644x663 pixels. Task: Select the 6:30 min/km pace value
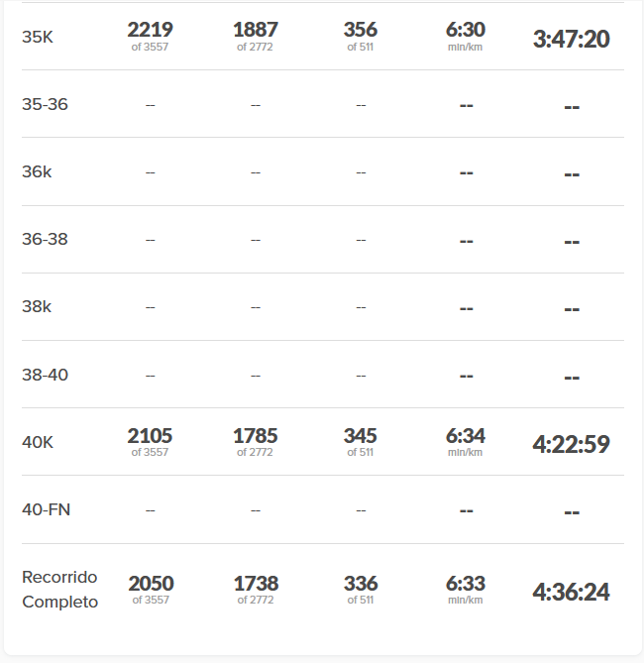point(465,31)
